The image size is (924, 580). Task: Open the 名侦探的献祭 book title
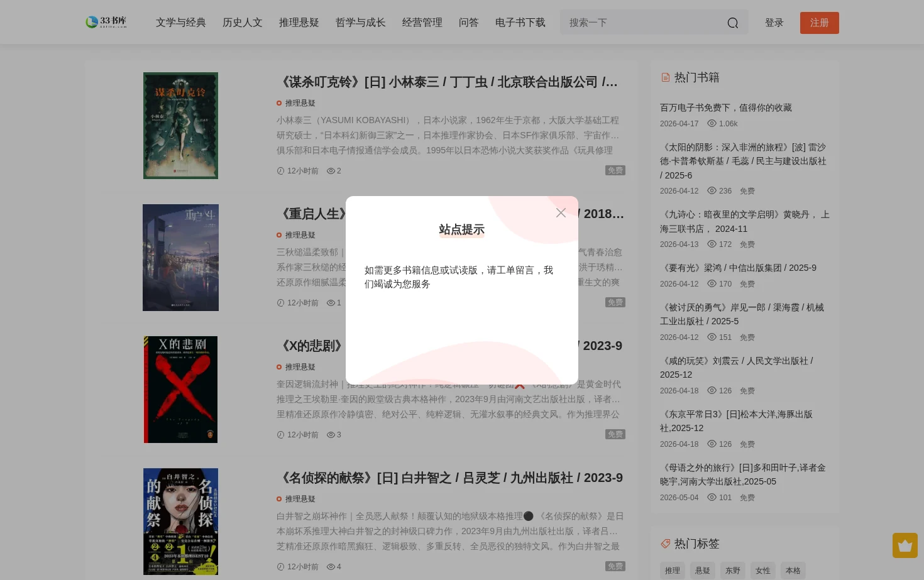click(x=450, y=478)
